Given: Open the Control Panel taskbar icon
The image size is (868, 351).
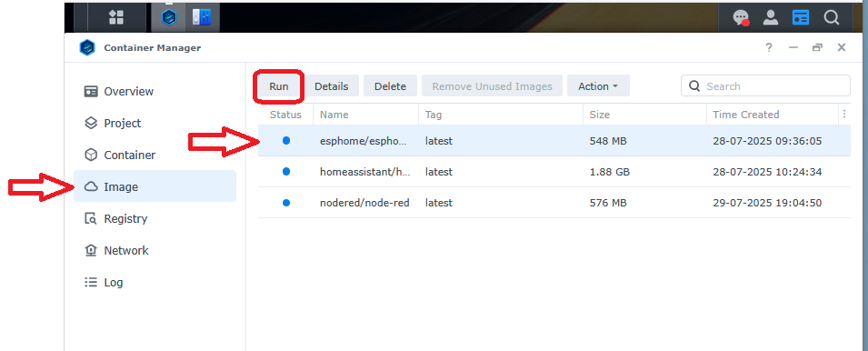Looking at the screenshot, I should (202, 17).
